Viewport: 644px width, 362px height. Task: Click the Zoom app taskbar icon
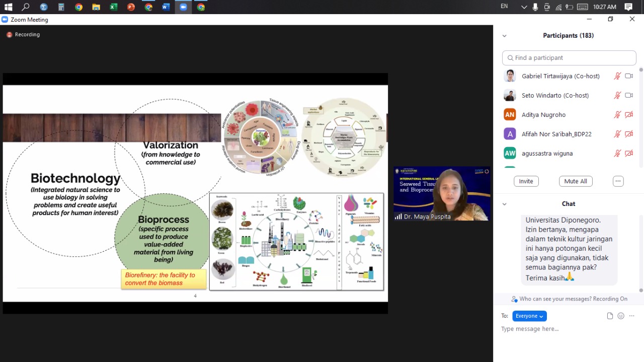pyautogui.click(x=183, y=7)
